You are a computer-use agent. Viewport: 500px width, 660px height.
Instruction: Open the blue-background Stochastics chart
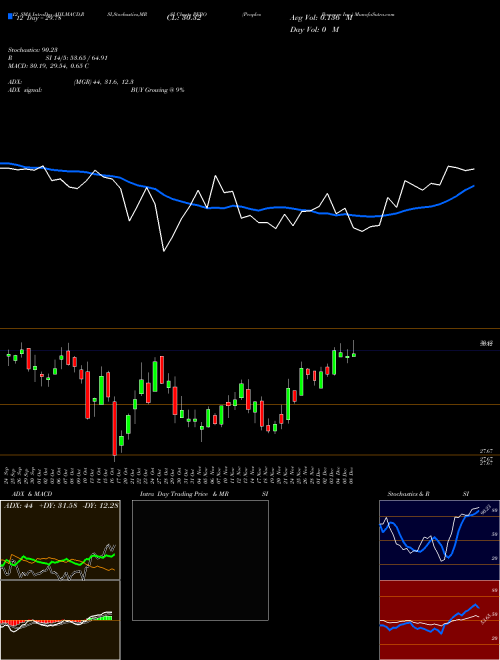(x=439, y=540)
